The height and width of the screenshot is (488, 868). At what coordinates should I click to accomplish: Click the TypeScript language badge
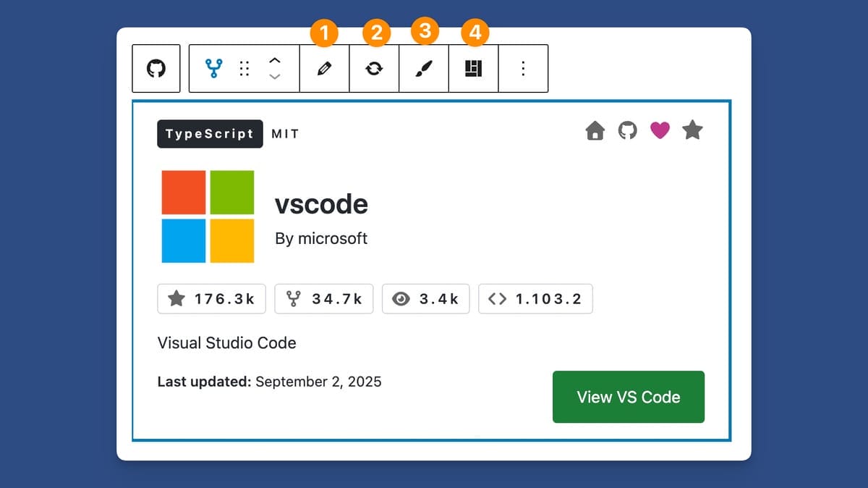point(210,134)
